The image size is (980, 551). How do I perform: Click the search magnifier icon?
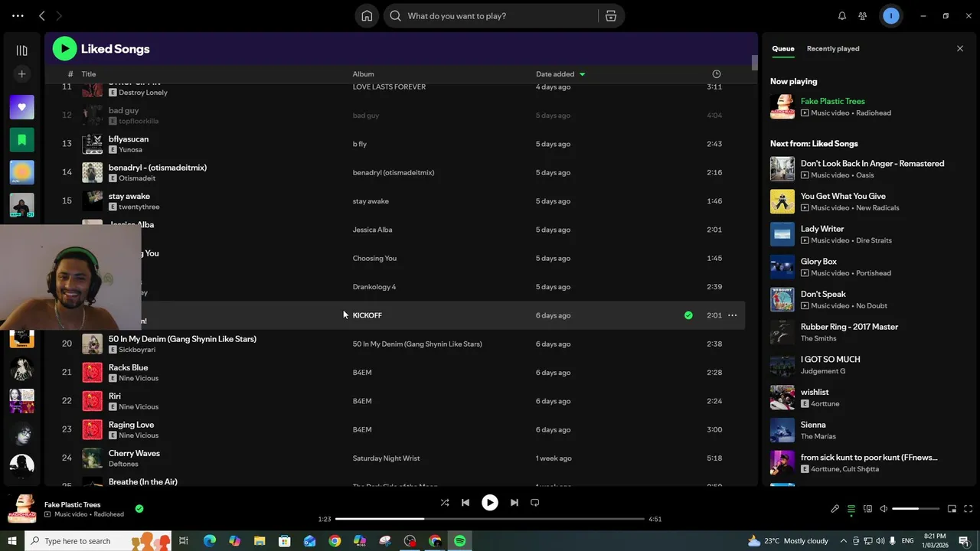coord(395,15)
